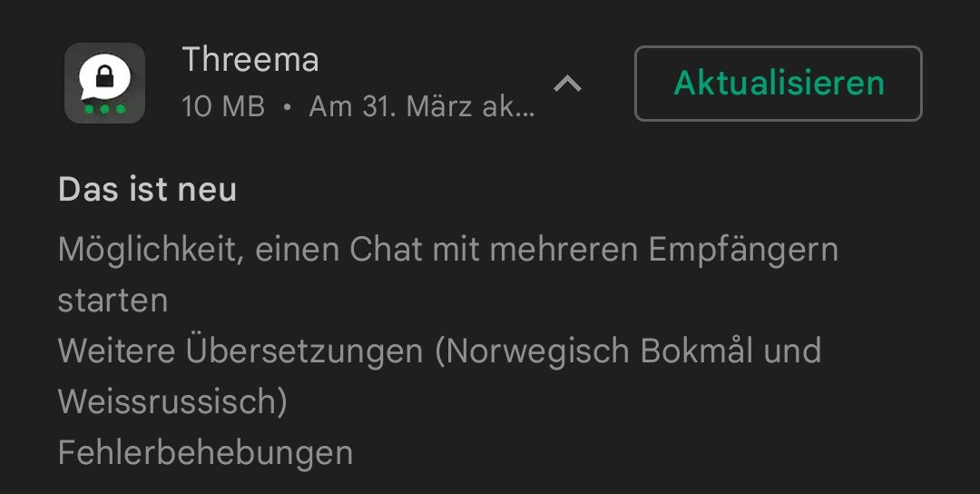
Task: Click the 10 MB download size label
Action: click(224, 107)
